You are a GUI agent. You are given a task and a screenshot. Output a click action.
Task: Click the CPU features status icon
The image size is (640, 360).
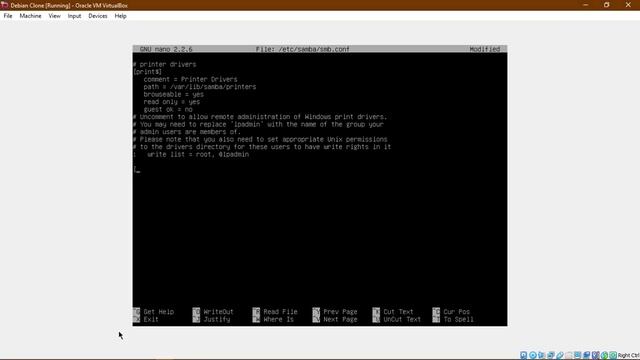(x=596, y=355)
